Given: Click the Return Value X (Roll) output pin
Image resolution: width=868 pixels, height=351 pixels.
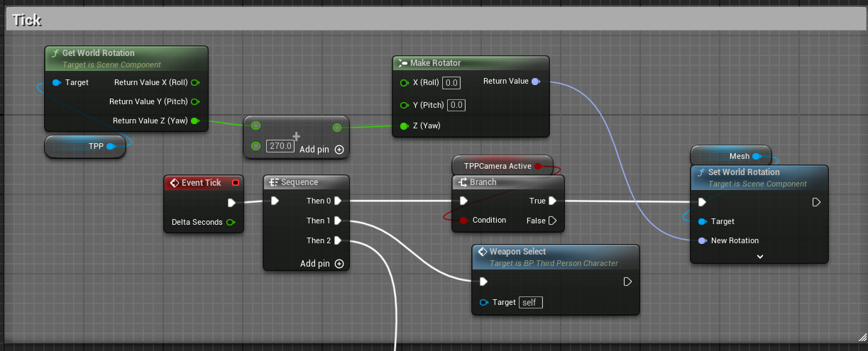Looking at the screenshot, I should (x=194, y=82).
